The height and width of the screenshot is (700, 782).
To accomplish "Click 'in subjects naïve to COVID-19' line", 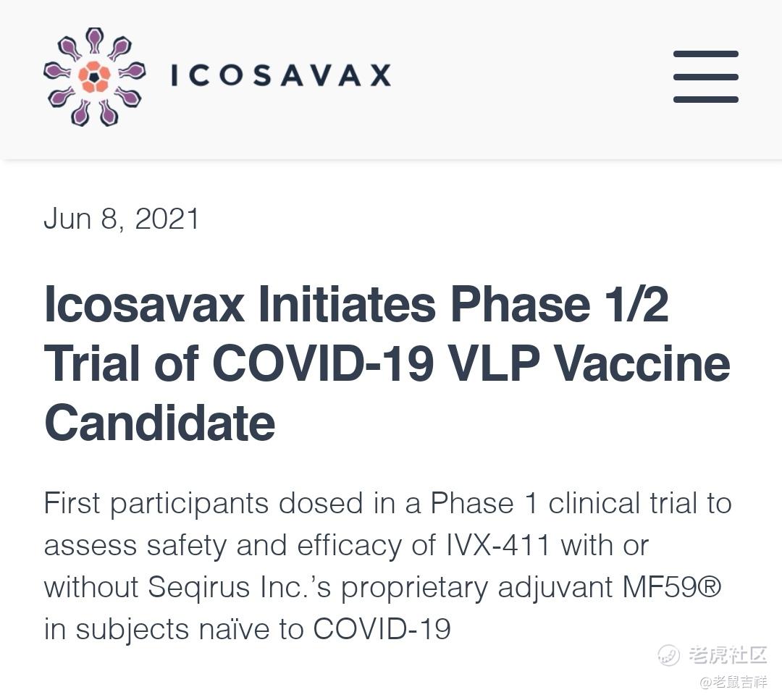I will [x=248, y=629].
